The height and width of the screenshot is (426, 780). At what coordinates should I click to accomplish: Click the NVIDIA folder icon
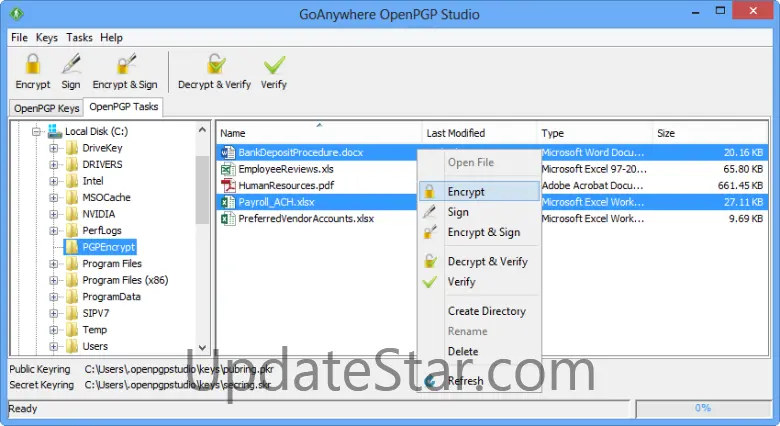tap(73, 214)
